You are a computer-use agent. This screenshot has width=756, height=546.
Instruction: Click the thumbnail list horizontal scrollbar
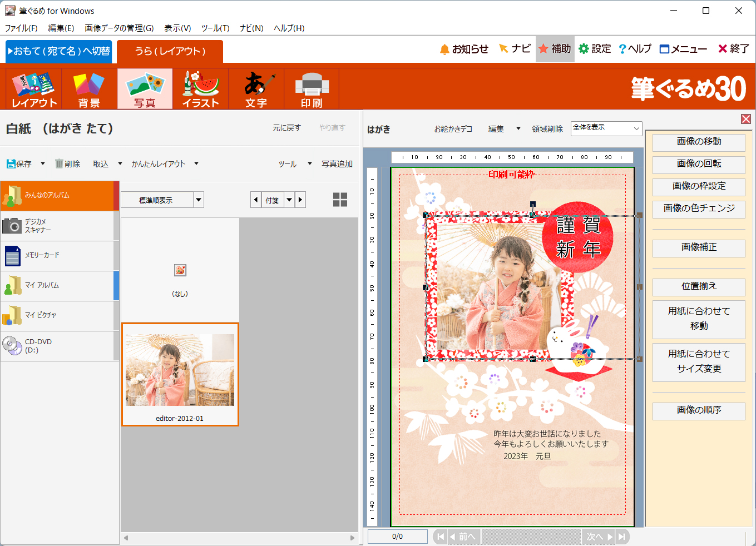point(239,538)
